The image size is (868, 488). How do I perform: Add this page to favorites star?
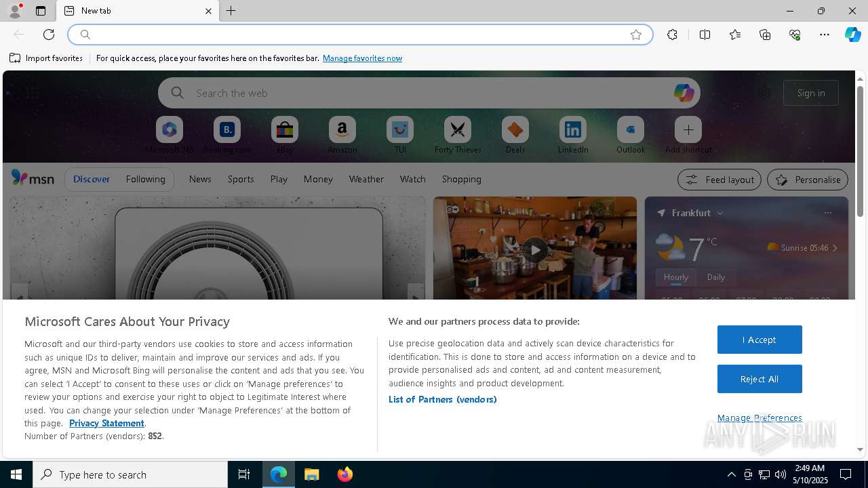point(636,35)
